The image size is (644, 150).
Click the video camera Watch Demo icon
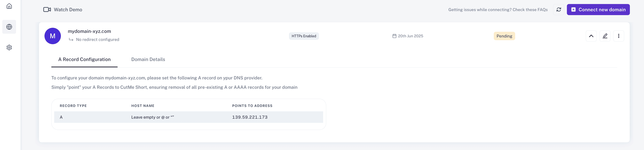(47, 10)
